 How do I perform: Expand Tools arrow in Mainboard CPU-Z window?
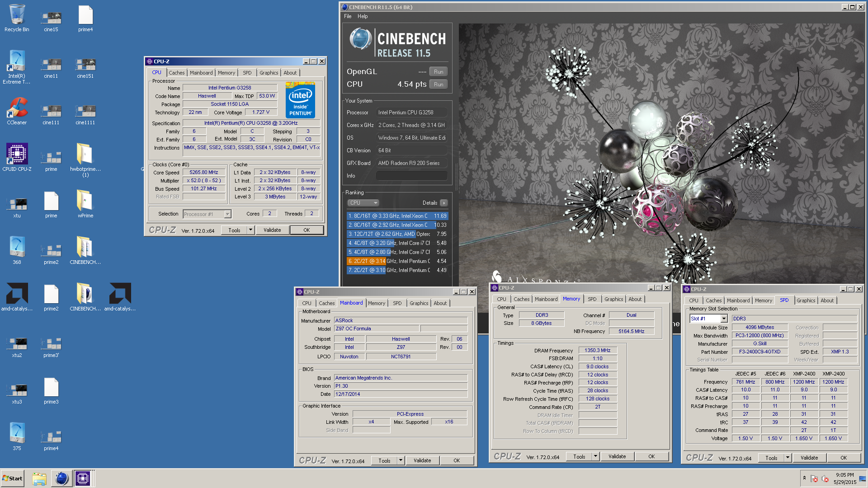[401, 460]
